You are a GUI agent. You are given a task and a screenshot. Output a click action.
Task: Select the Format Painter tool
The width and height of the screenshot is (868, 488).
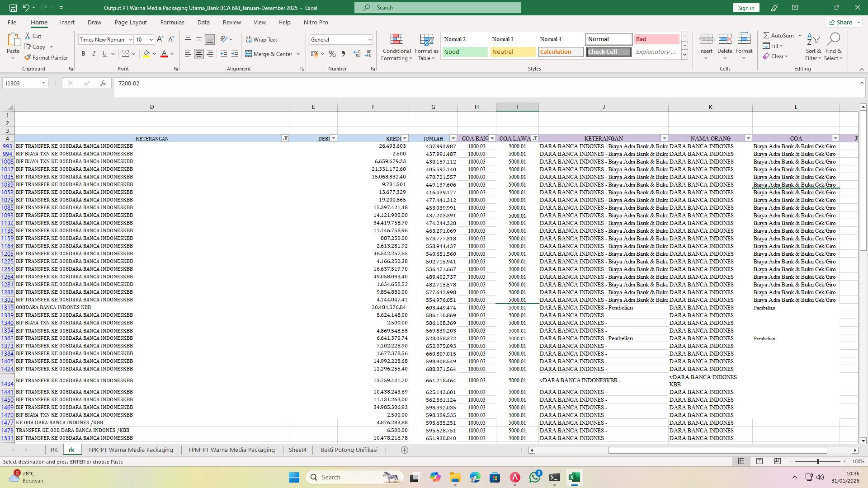point(47,57)
